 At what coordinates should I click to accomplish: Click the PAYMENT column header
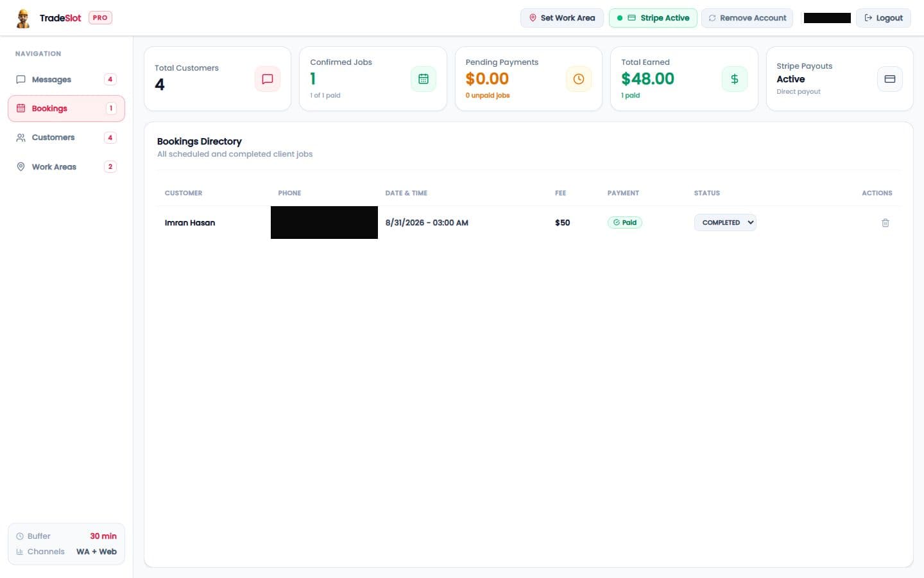(623, 193)
